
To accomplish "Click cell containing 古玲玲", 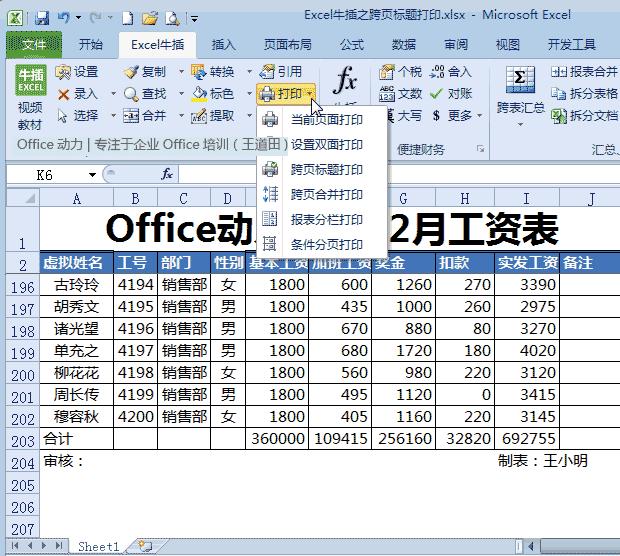I will coord(77,284).
